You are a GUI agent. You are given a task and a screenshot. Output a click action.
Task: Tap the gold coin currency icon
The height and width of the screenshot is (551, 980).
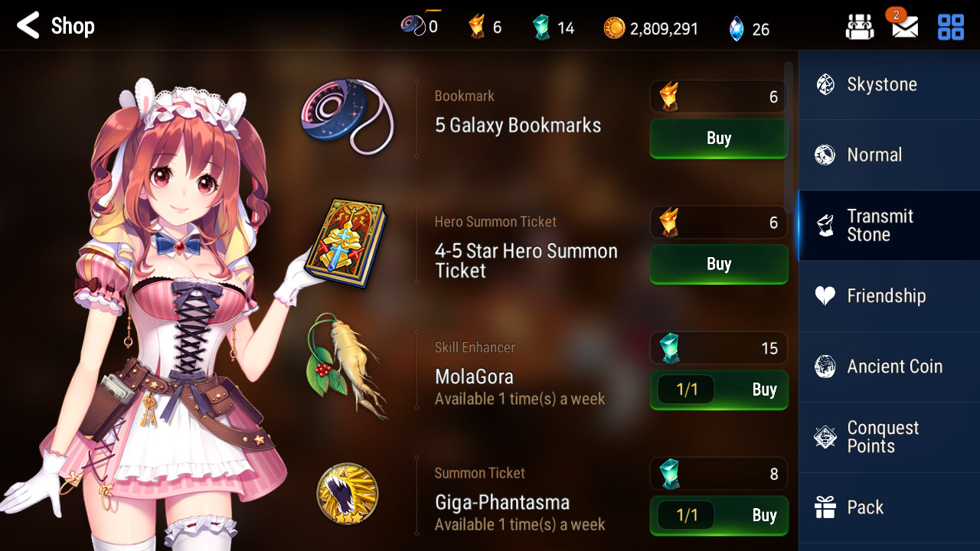[614, 29]
